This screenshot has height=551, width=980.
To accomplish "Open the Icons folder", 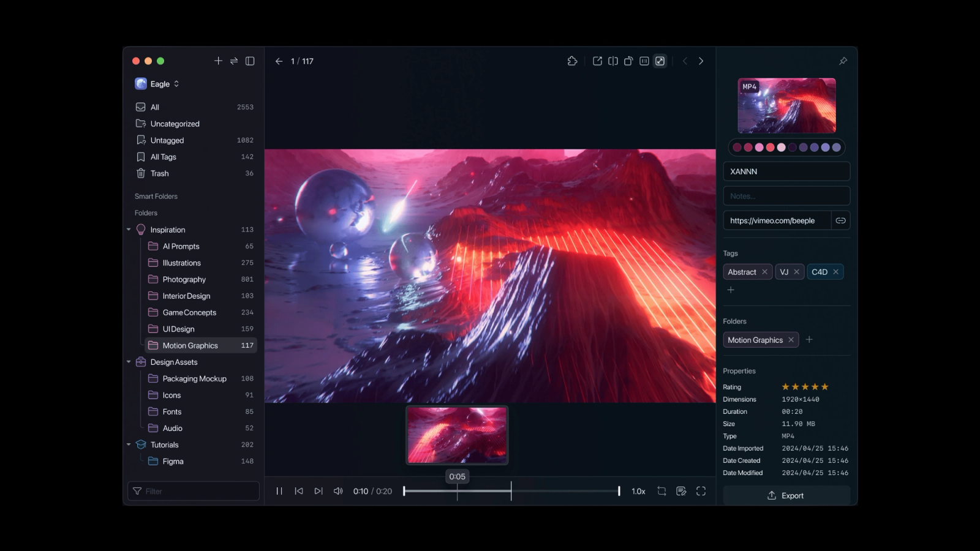I will pyautogui.click(x=200, y=395).
